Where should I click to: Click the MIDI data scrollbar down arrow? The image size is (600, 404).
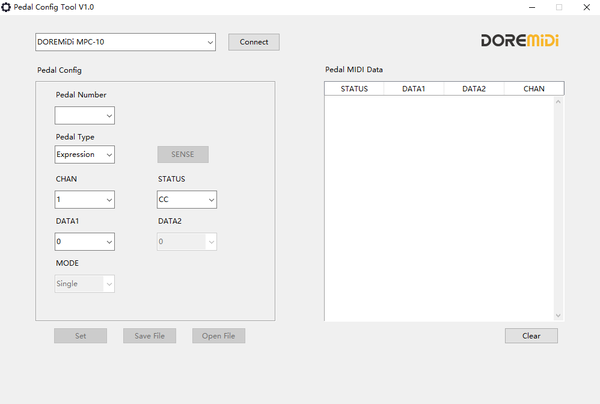tap(558, 315)
